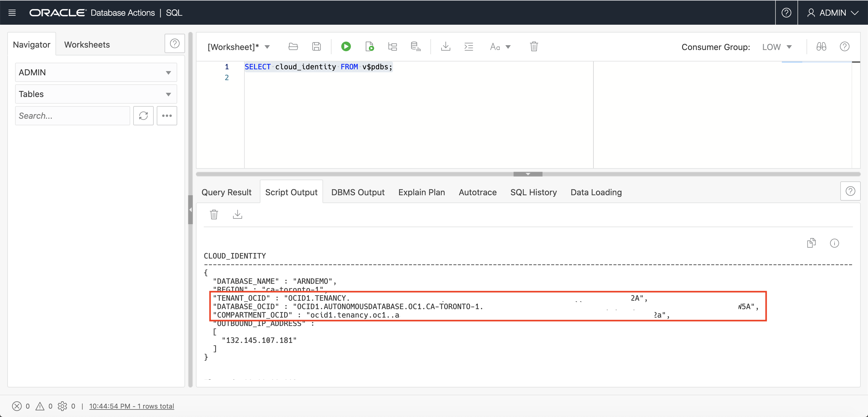
Task: Switch to the Query Result tab
Action: [x=226, y=192]
